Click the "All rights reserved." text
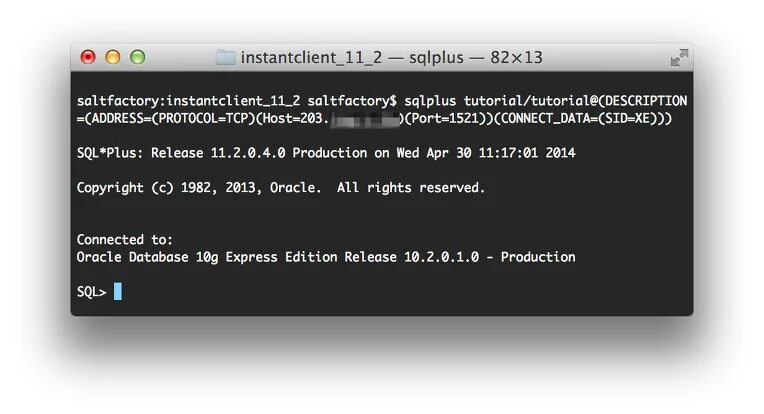The height and width of the screenshot is (414, 764). click(x=411, y=188)
